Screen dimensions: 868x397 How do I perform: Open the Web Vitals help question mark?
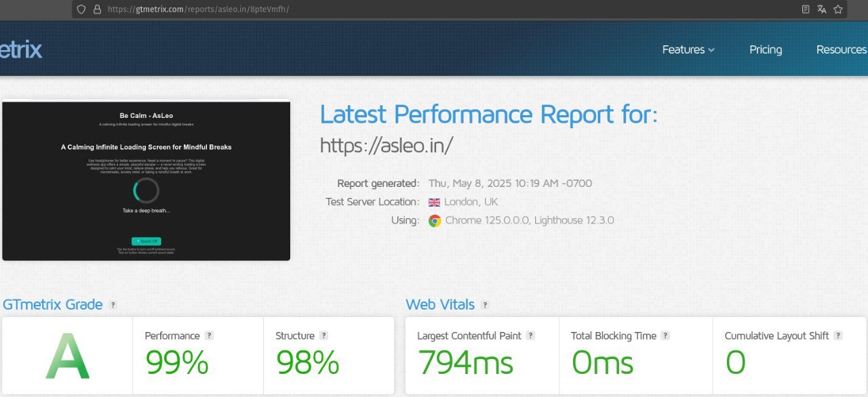coord(485,305)
